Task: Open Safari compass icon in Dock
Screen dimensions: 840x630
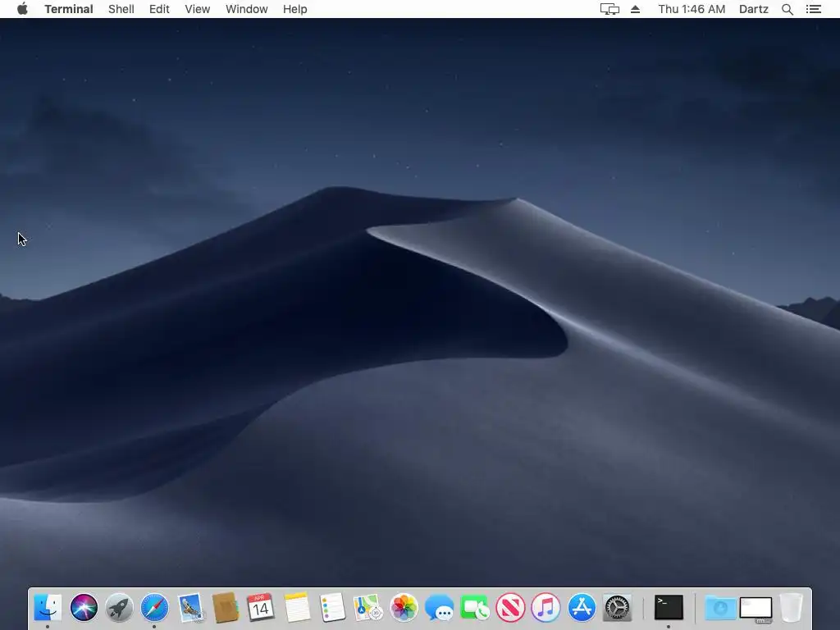Action: (x=154, y=608)
